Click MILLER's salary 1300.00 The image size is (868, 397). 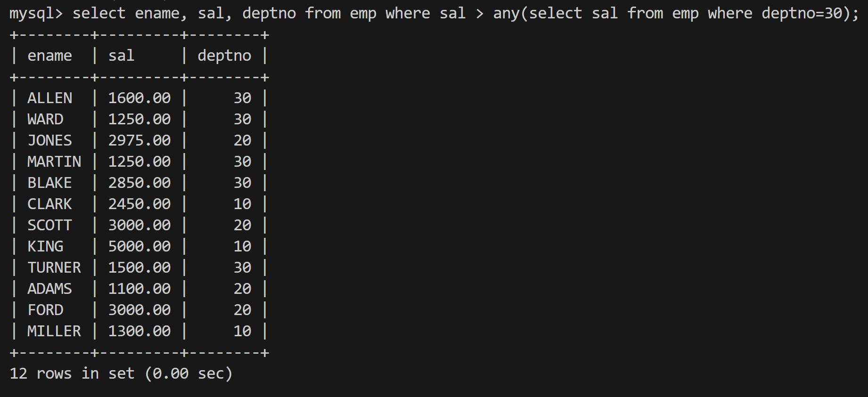[139, 331]
